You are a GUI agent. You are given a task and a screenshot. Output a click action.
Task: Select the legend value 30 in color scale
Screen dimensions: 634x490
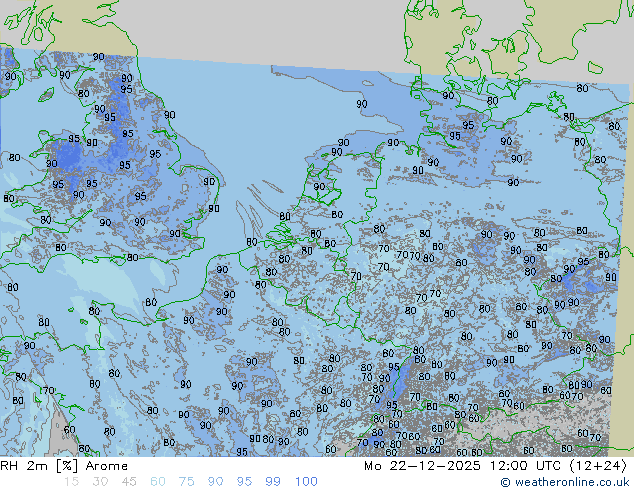[100, 482]
